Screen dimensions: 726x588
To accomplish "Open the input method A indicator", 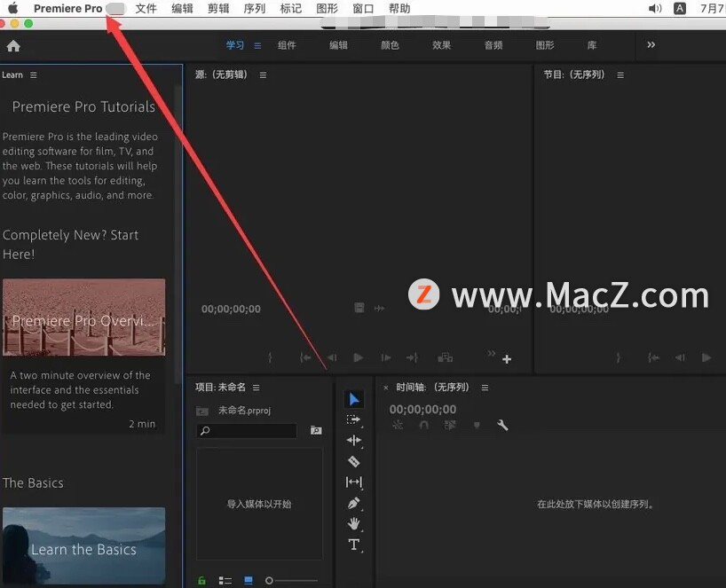I will pos(680,8).
